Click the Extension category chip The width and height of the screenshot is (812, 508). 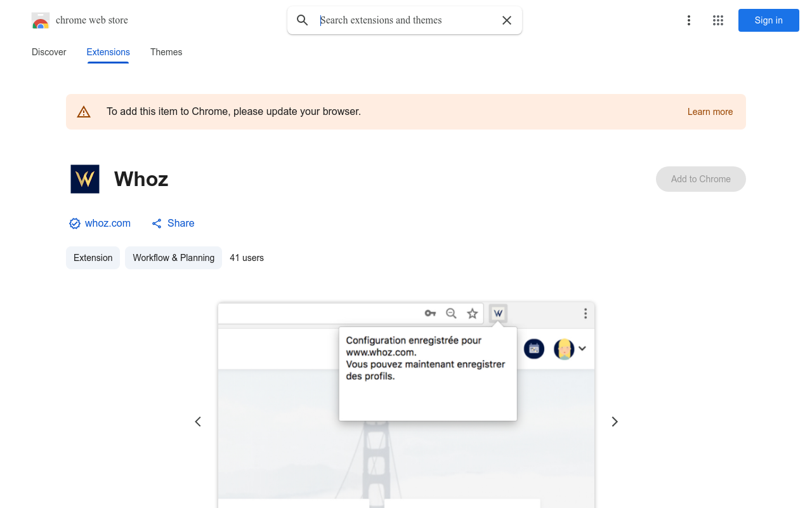[x=93, y=258]
